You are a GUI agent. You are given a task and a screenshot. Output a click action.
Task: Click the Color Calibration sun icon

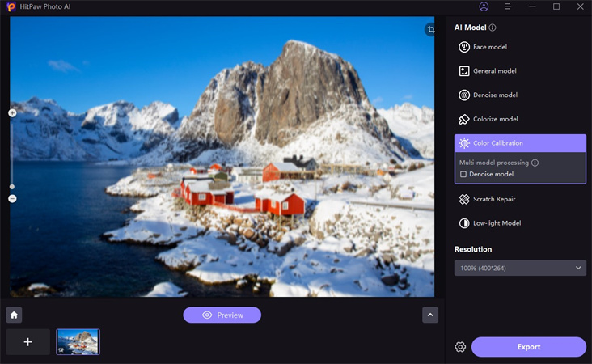(464, 143)
